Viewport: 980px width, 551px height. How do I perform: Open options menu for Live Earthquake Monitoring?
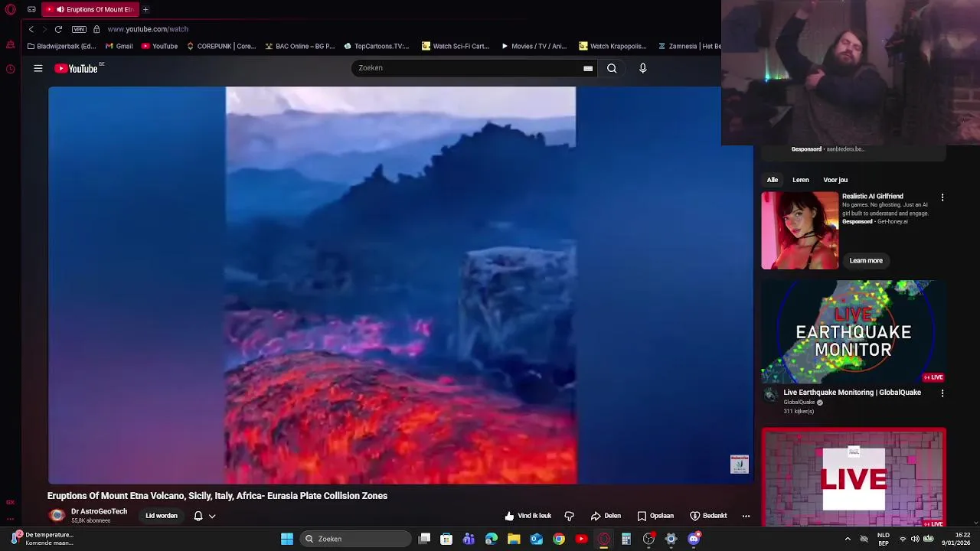942,393
